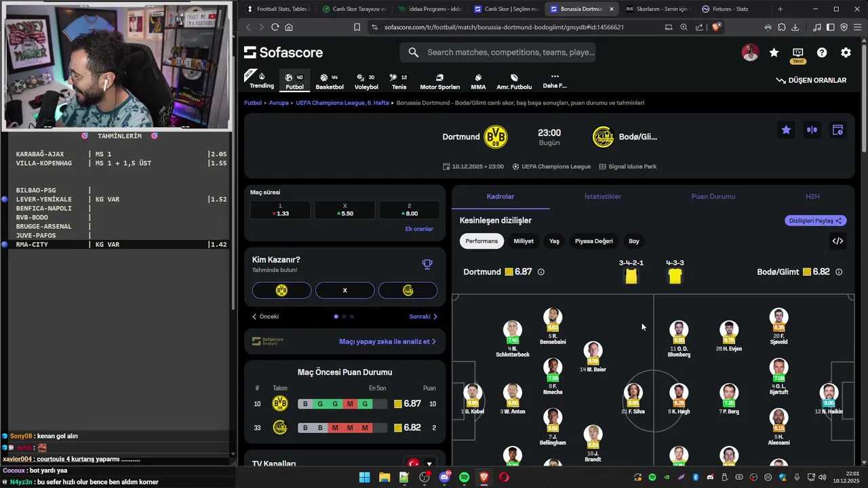This screenshot has width=868, height=488.
Task: Select the Yaş lineup filter
Action: coord(554,241)
